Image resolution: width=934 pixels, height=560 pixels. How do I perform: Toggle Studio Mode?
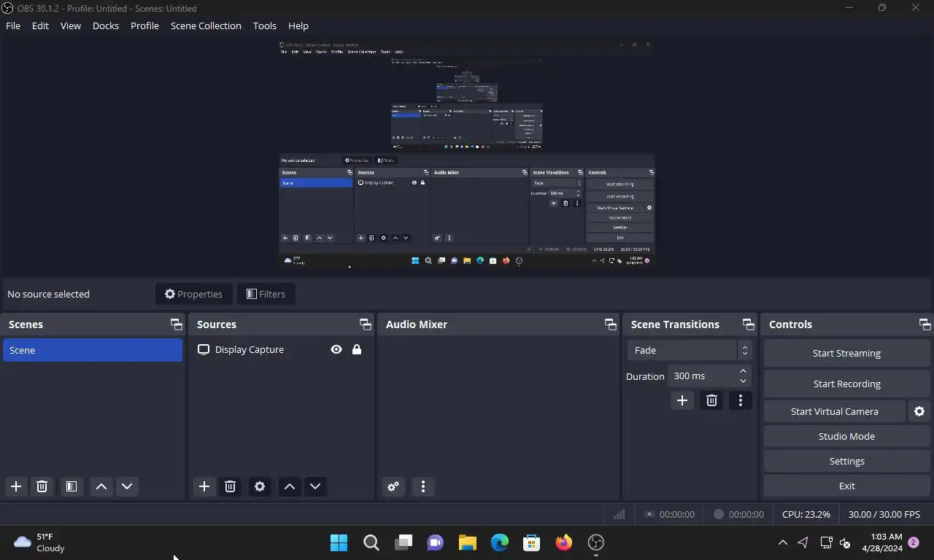point(846,436)
